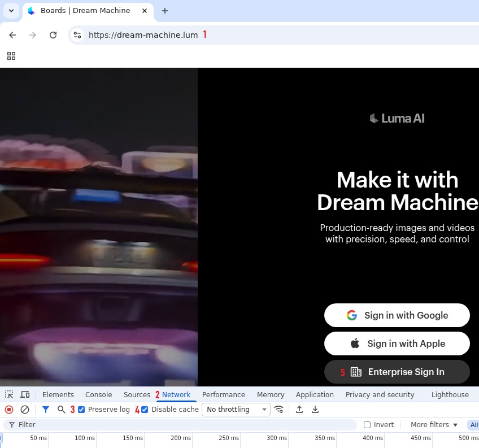The height and width of the screenshot is (448, 479).
Task: Activate the inspect element picker
Action: [9, 394]
